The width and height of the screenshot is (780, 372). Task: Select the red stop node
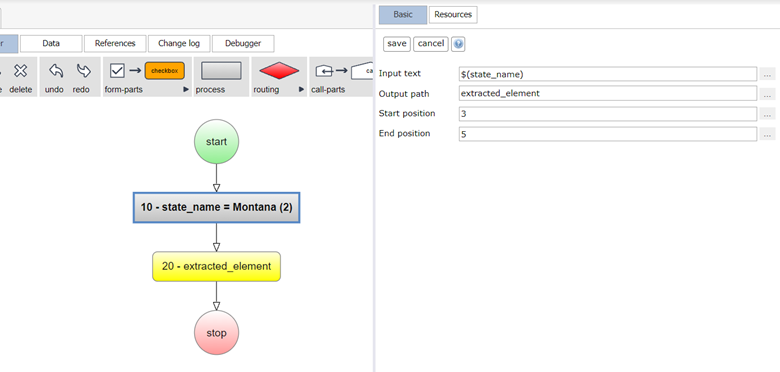pos(216,333)
